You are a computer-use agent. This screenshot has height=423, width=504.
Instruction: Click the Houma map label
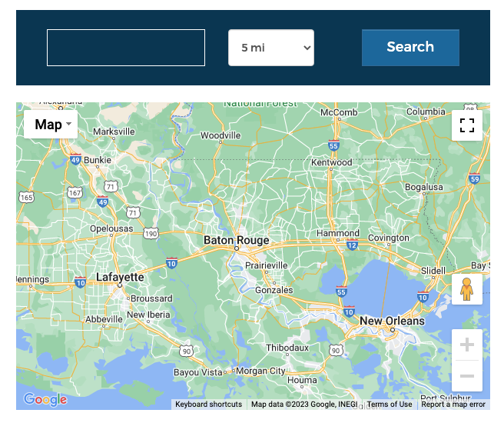pos(302,380)
